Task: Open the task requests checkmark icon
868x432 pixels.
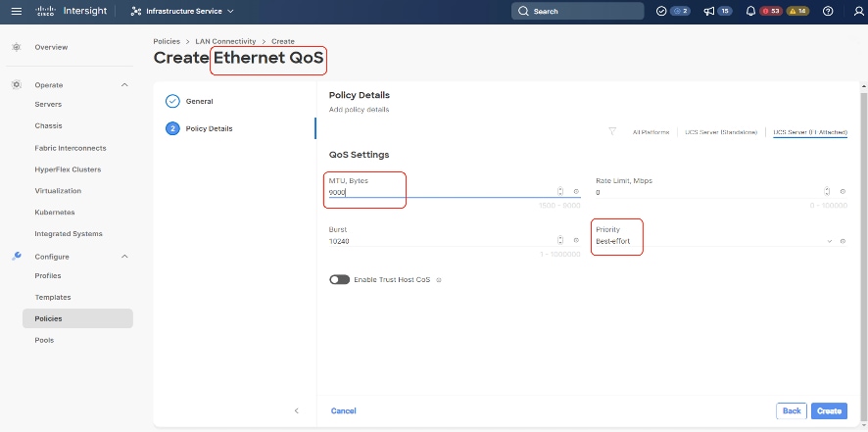Action: (x=661, y=11)
